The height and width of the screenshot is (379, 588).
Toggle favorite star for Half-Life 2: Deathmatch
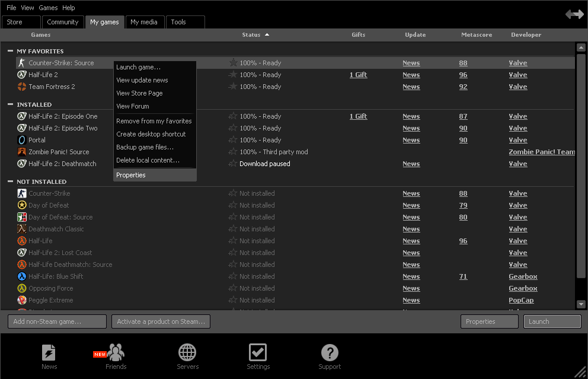(233, 164)
